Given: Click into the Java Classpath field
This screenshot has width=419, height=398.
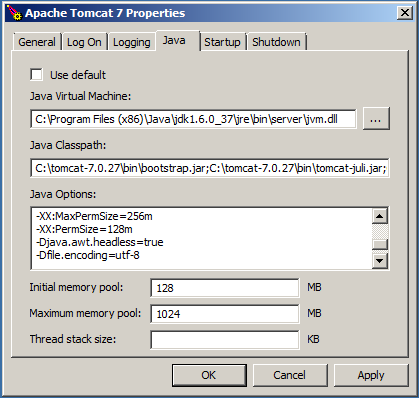Looking at the screenshot, I should [210, 168].
